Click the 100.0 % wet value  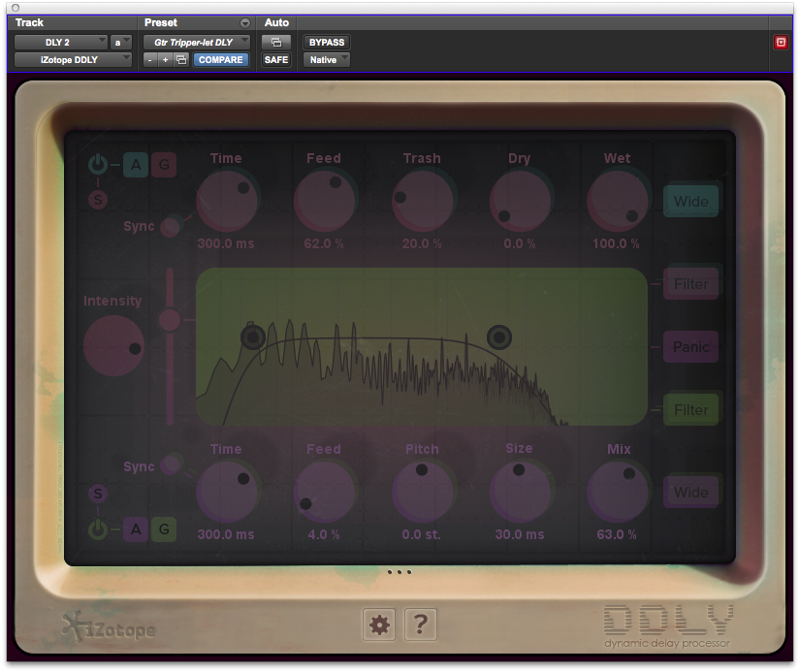click(617, 244)
